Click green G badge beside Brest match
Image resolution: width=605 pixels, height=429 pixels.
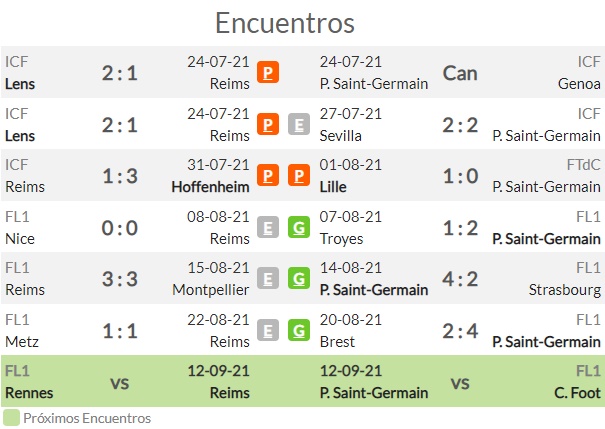[x=299, y=330]
